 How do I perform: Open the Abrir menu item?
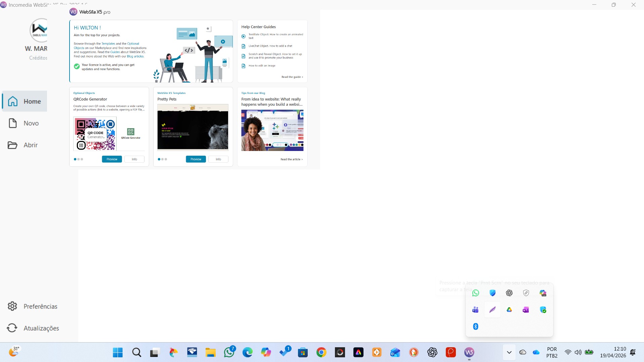click(30, 145)
